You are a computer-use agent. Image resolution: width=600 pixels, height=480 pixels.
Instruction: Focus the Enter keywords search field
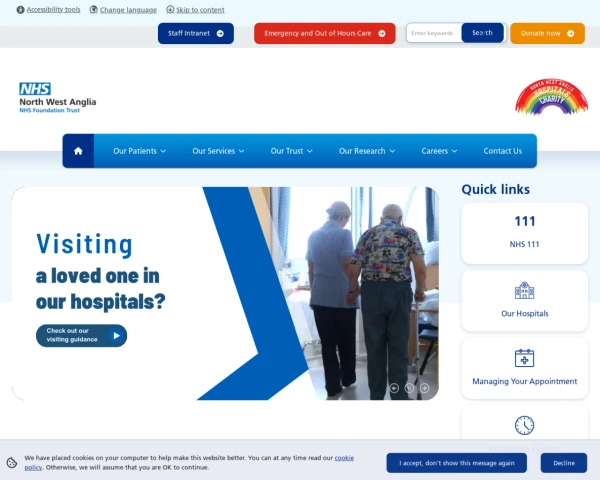[434, 33]
